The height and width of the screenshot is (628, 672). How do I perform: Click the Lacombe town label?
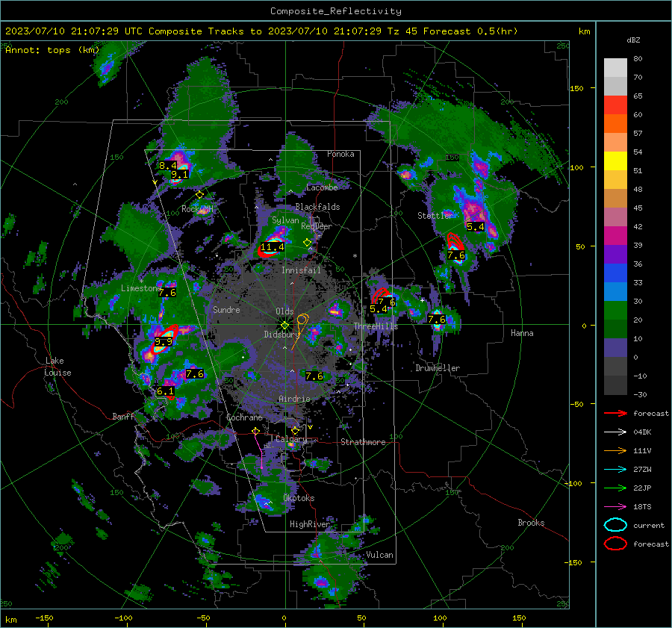pos(322,187)
